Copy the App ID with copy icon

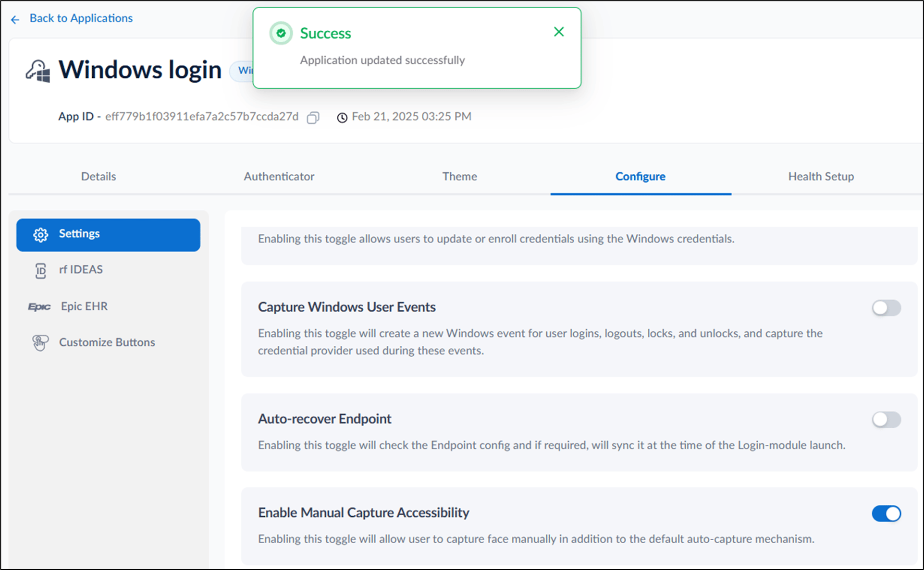(313, 118)
